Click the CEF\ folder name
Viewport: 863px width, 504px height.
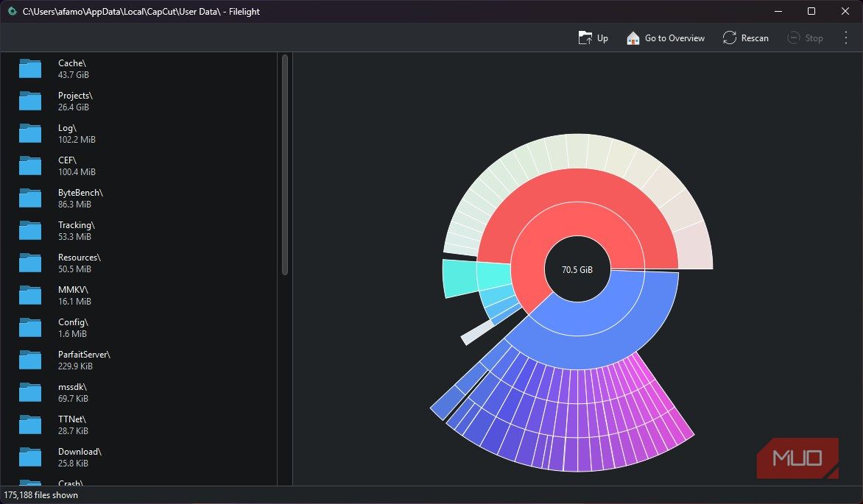[x=67, y=160]
